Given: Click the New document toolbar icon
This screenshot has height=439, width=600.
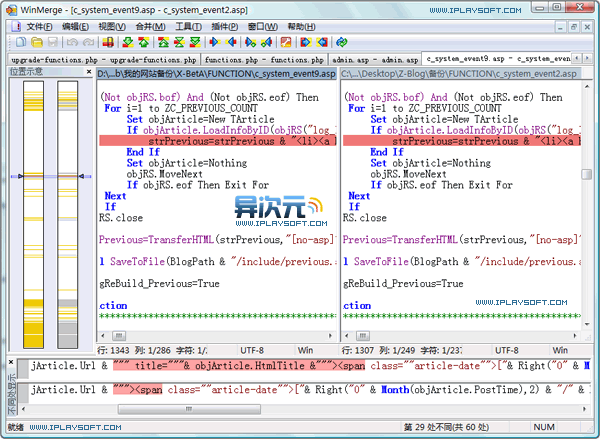Looking at the screenshot, I should tap(21, 42).
